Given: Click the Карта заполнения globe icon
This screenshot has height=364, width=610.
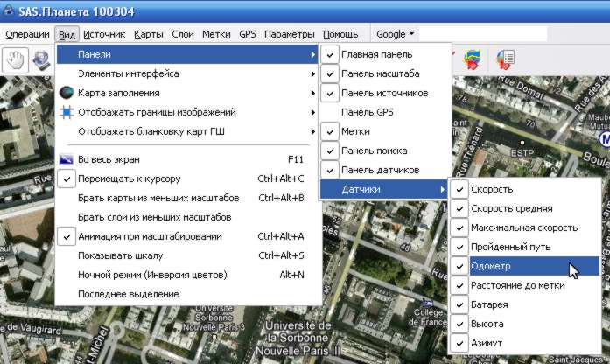Looking at the screenshot, I should (67, 93).
